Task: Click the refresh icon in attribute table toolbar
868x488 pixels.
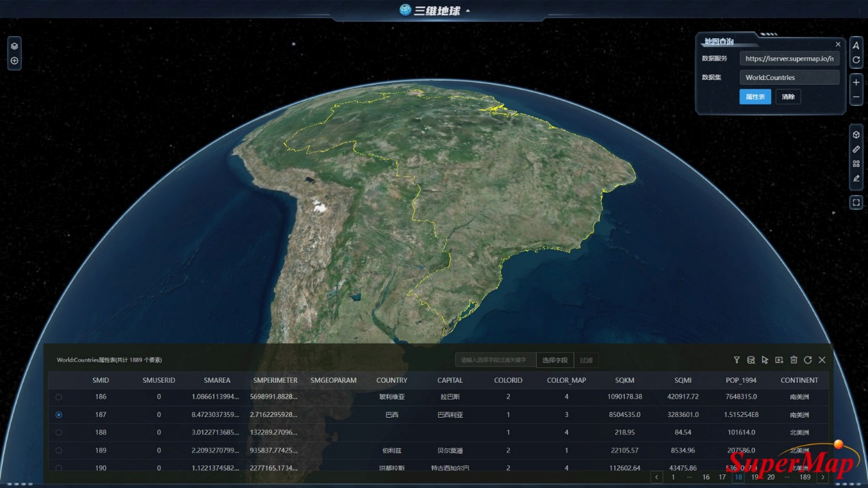Action: 808,360
